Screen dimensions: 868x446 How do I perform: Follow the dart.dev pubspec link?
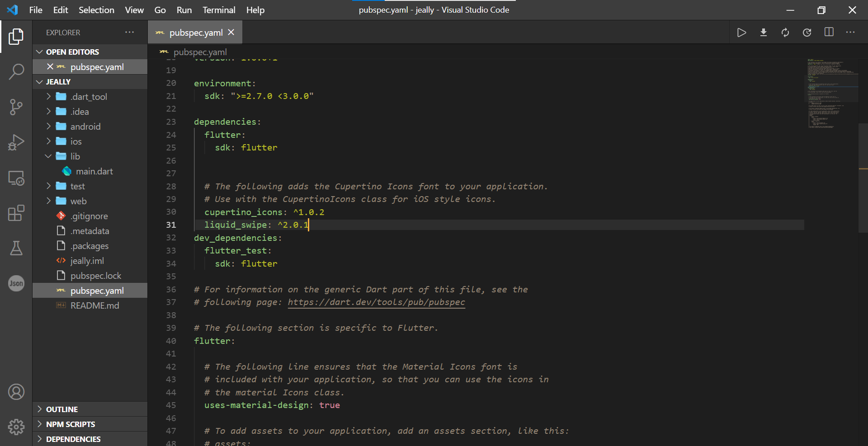pos(376,302)
